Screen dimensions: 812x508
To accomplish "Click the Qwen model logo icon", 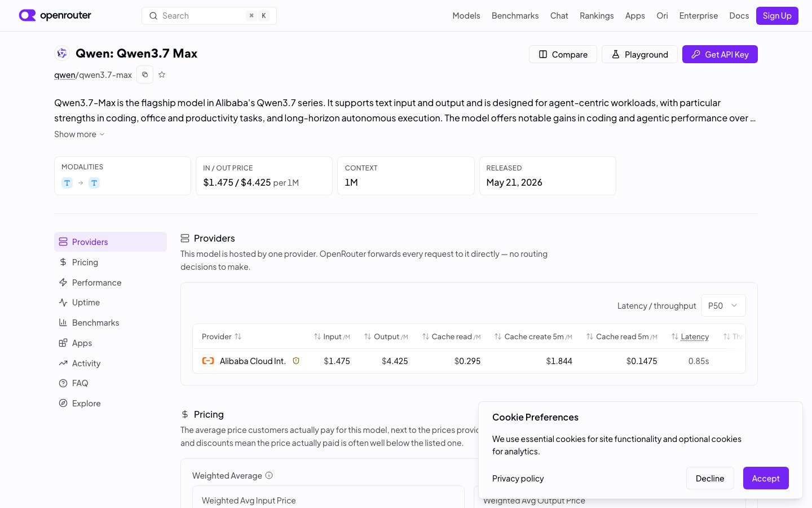I will [62, 53].
